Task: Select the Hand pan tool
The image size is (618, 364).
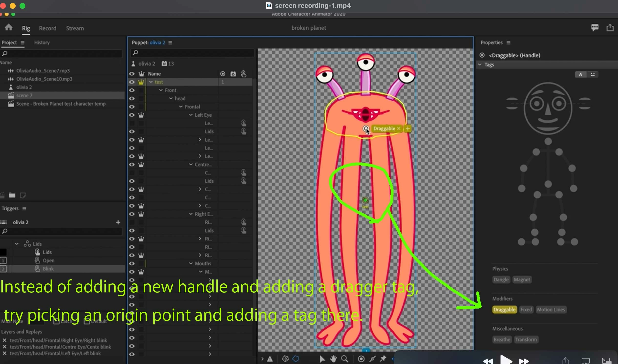Action: click(x=333, y=359)
